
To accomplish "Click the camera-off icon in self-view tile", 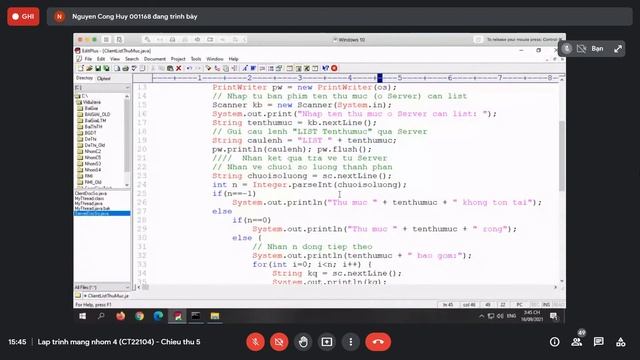I will click(581, 49).
